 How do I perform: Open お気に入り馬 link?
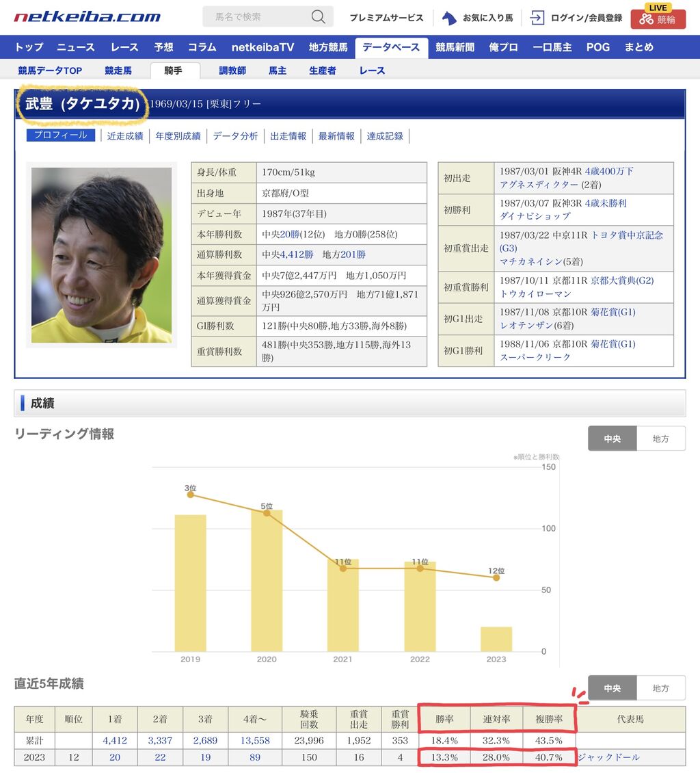(487, 18)
